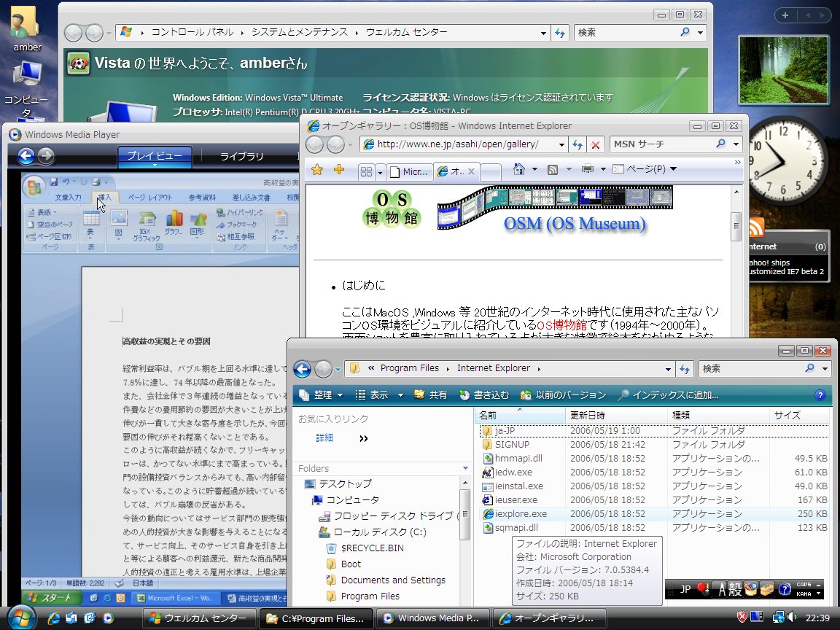Click the red security shield tray icon
Viewport: 840px width, 630px height.
pyautogui.click(x=742, y=617)
